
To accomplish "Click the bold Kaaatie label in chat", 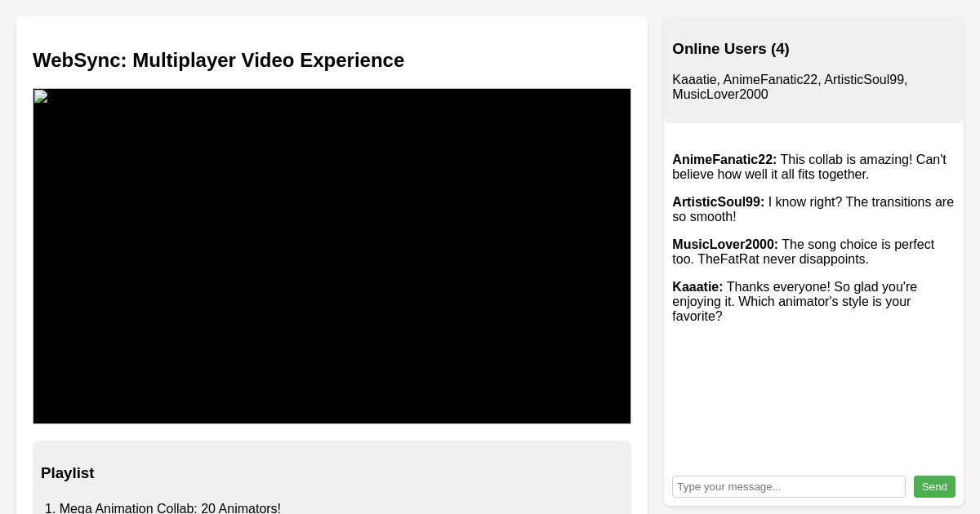I will [697, 287].
